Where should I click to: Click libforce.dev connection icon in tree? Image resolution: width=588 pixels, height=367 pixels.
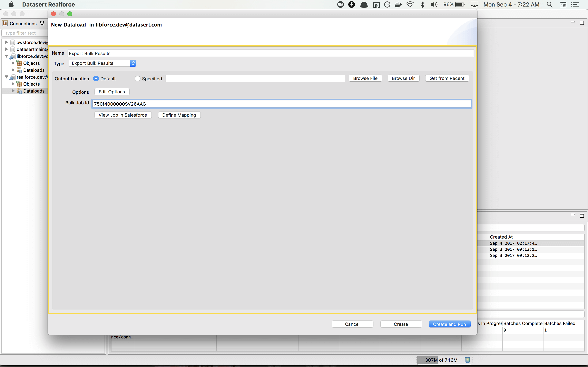click(x=13, y=56)
